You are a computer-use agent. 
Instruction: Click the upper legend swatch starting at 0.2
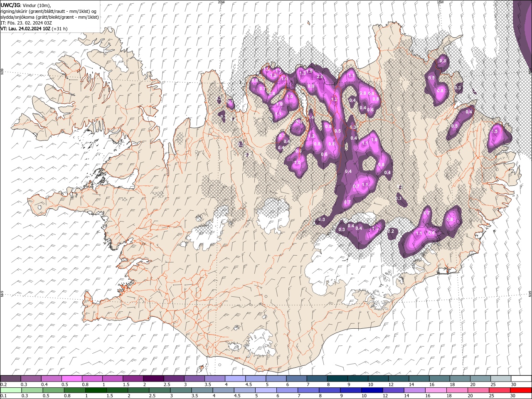pos(10,379)
